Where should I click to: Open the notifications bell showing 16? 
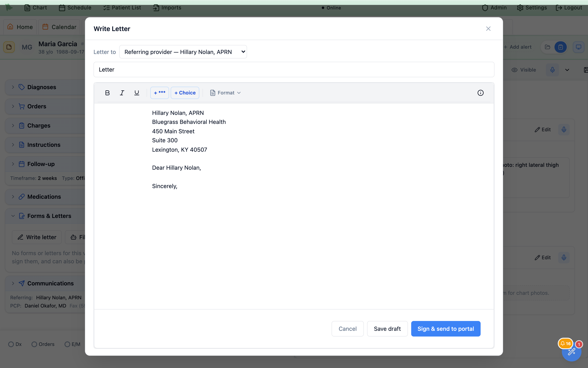pyautogui.click(x=565, y=344)
